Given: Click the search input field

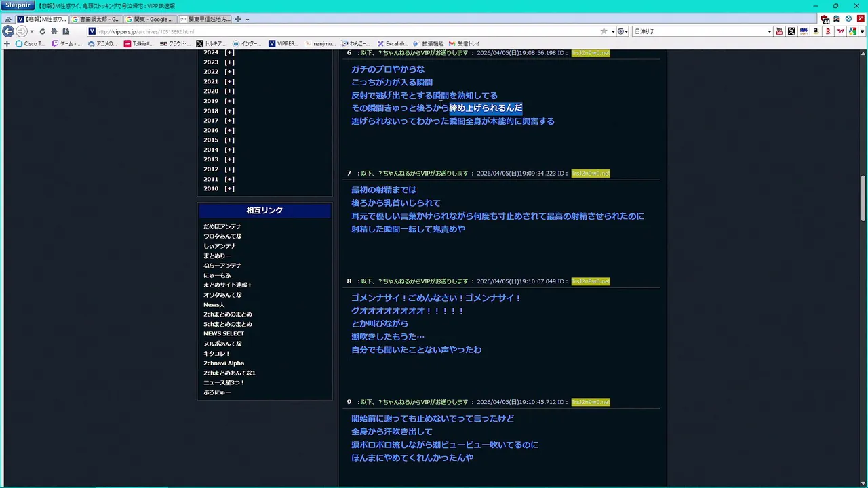Looking at the screenshot, I should (x=698, y=31).
